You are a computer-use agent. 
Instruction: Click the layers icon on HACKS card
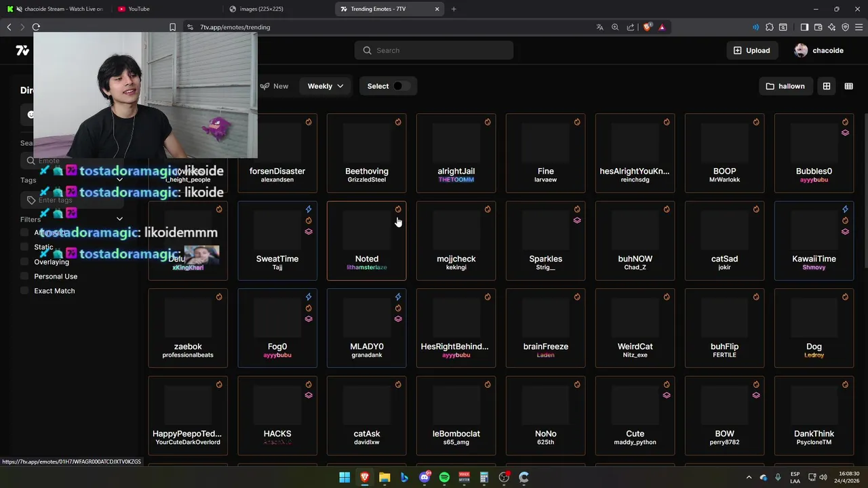click(x=309, y=395)
